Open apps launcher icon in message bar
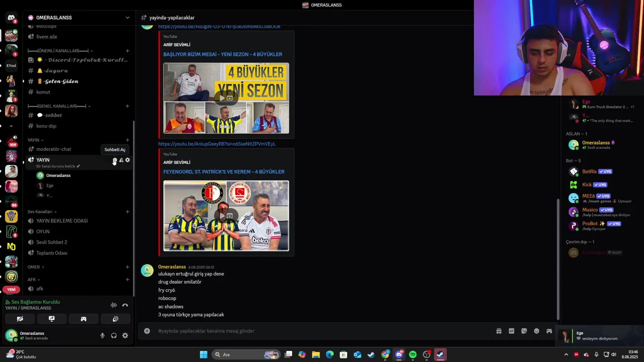The height and width of the screenshot is (362, 644). click(x=549, y=331)
